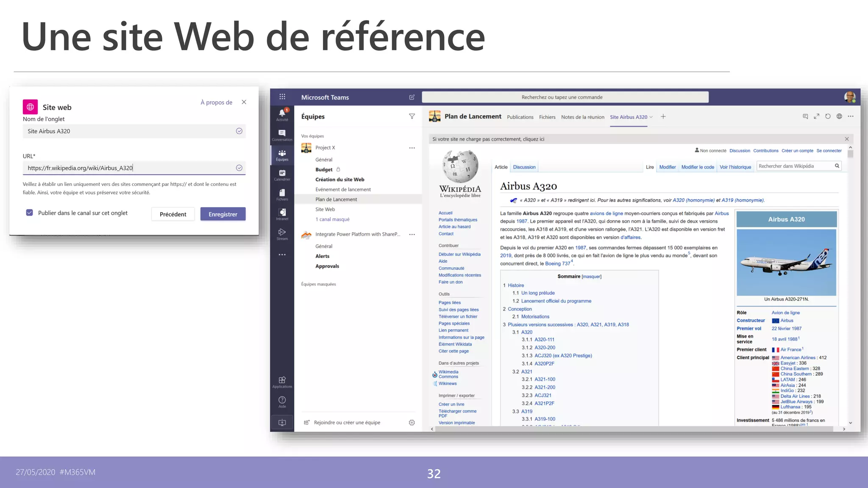This screenshot has width=868, height=488.
Task: Open manage teams settings gear
Action: point(412,422)
